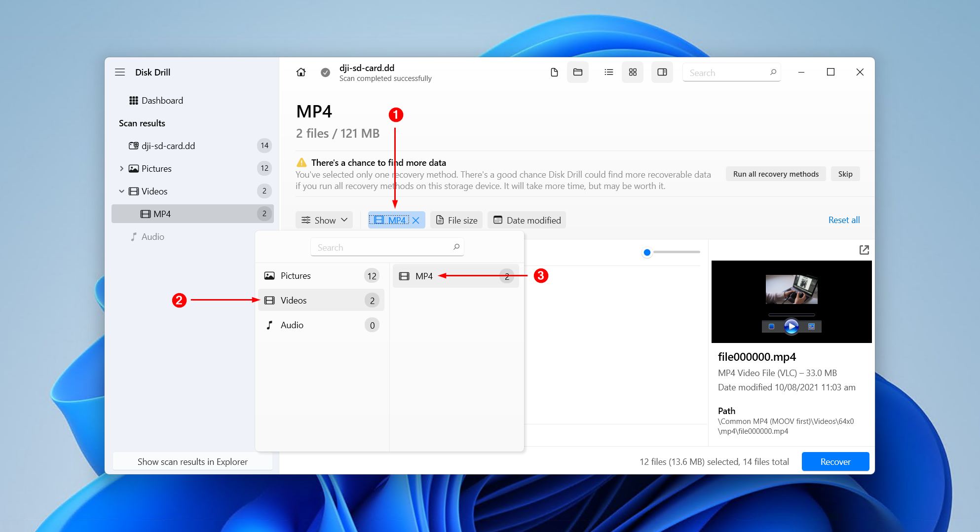Image resolution: width=980 pixels, height=532 pixels.
Task: Open preview in external window icon
Action: (864, 250)
